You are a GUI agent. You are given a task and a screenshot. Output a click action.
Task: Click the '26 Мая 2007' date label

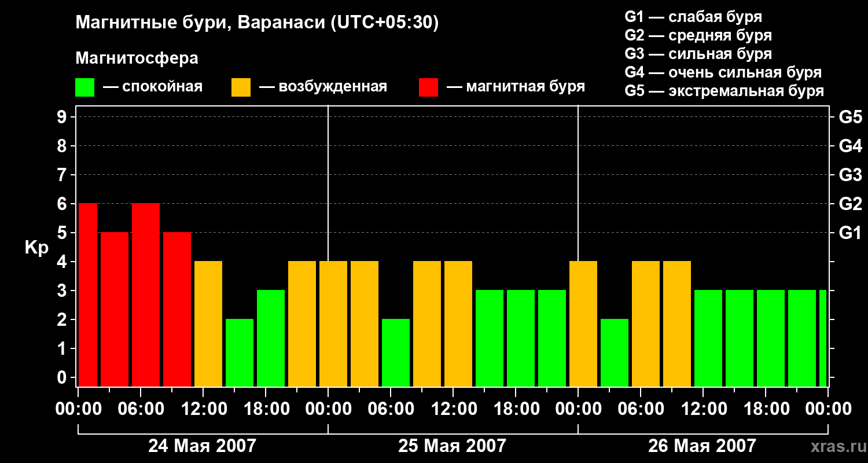coord(702,446)
